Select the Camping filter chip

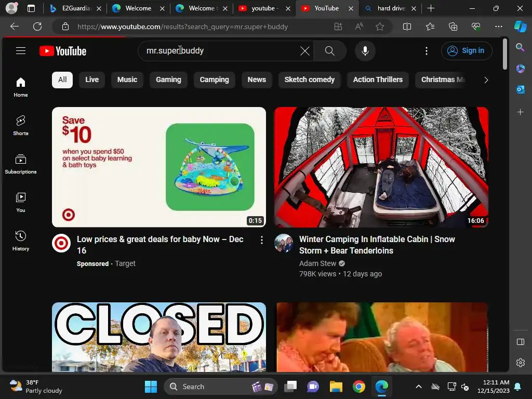[214, 79]
